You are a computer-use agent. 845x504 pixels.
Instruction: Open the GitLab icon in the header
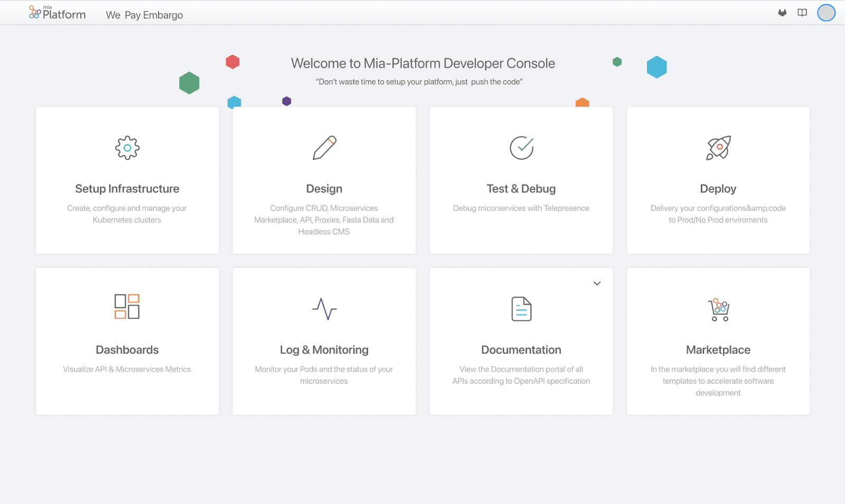782,13
